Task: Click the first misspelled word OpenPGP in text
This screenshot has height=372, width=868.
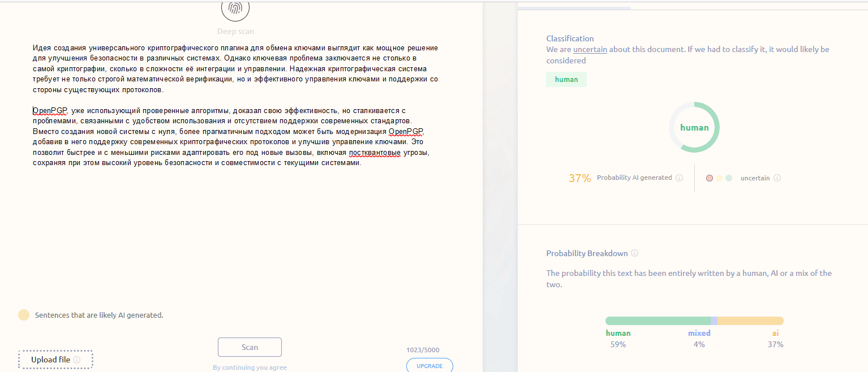Action: pyautogui.click(x=50, y=111)
